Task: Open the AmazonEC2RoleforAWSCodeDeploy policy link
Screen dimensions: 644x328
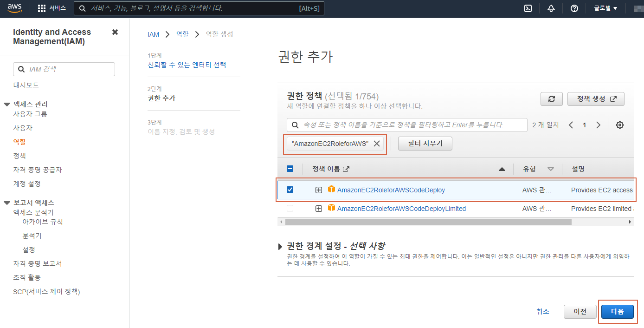Action: pos(391,190)
